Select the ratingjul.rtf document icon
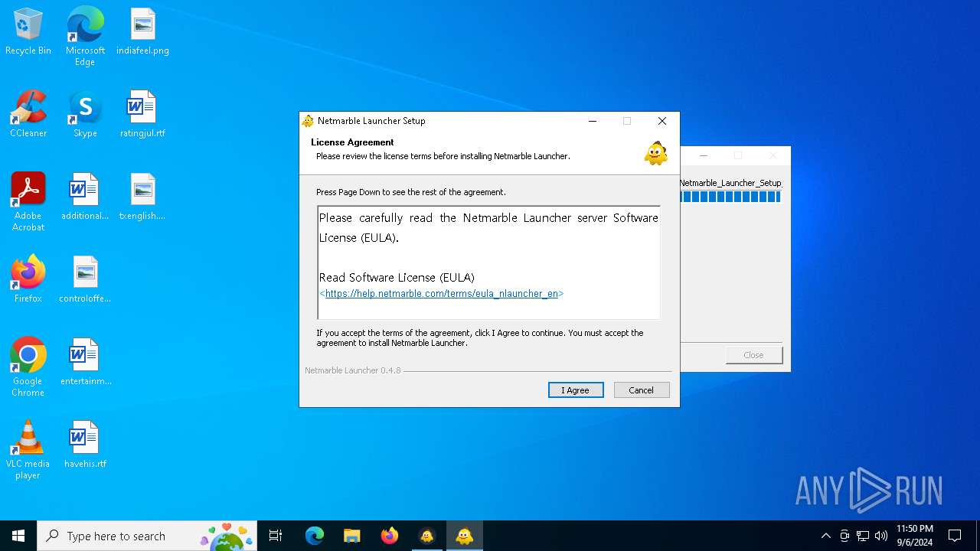The width and height of the screenshot is (980, 551). click(142, 115)
